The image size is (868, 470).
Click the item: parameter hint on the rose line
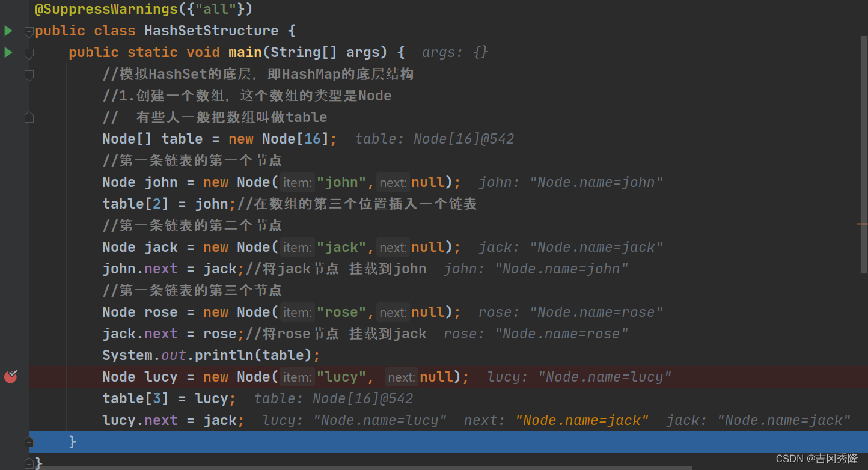click(297, 312)
